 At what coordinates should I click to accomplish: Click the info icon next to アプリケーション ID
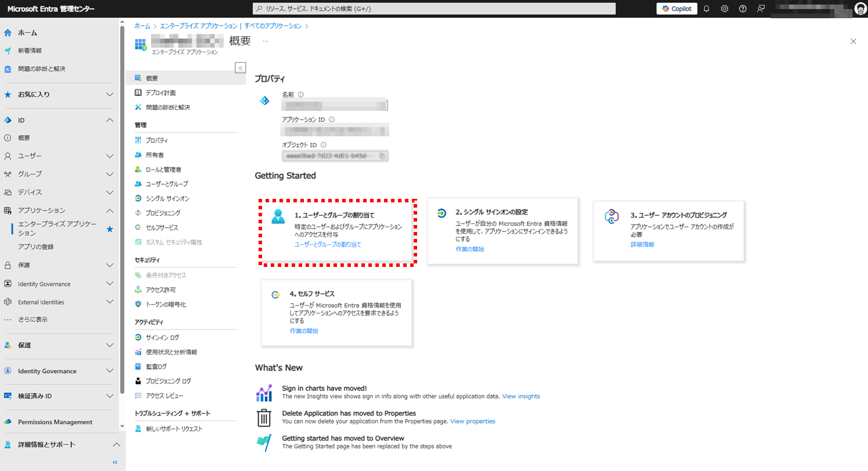tap(331, 119)
